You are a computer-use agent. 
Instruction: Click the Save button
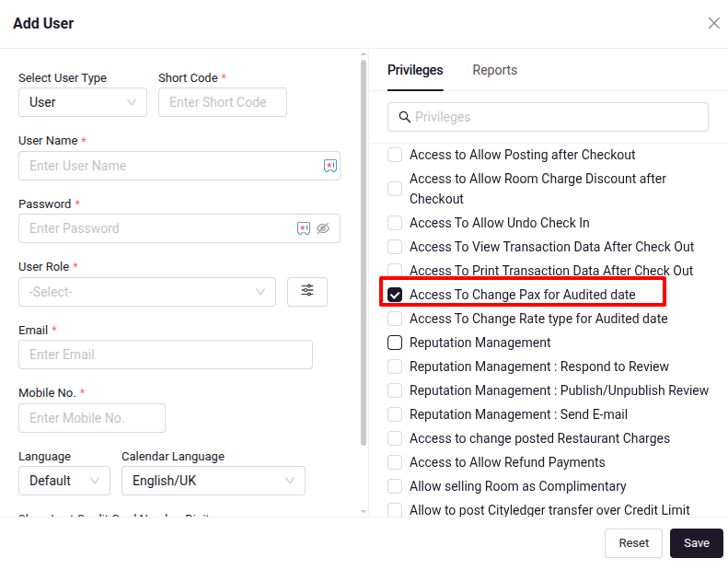tap(697, 543)
